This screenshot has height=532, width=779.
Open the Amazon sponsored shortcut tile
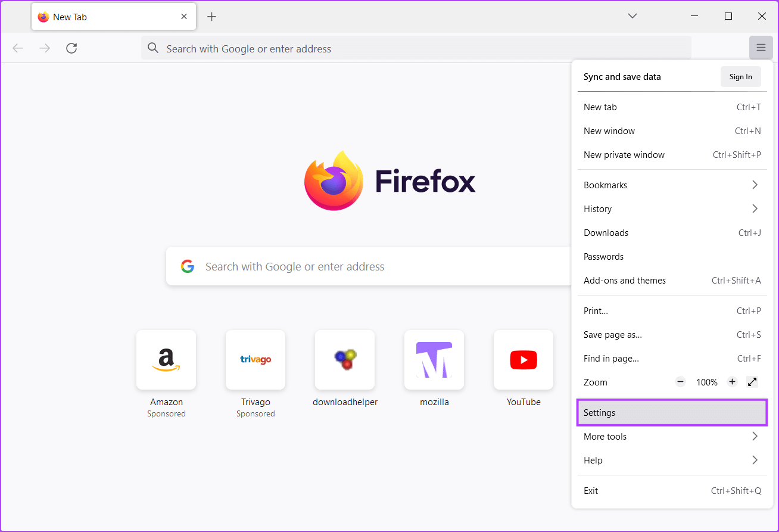tap(166, 360)
